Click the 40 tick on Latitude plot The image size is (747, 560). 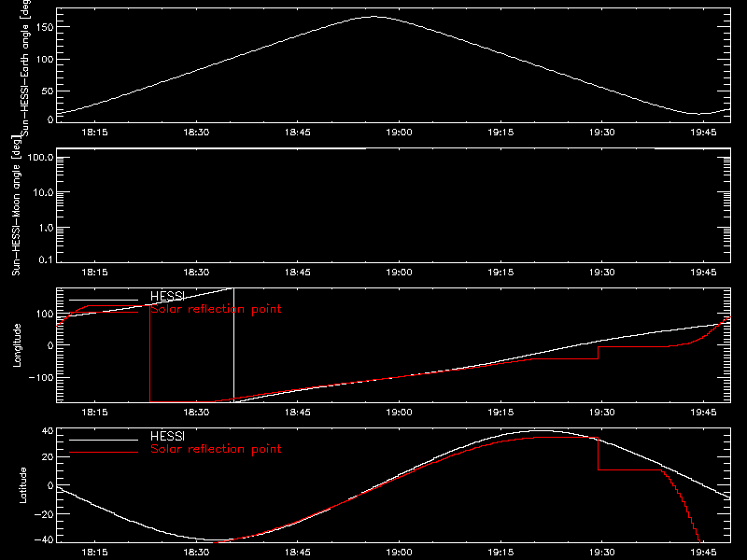click(x=48, y=431)
